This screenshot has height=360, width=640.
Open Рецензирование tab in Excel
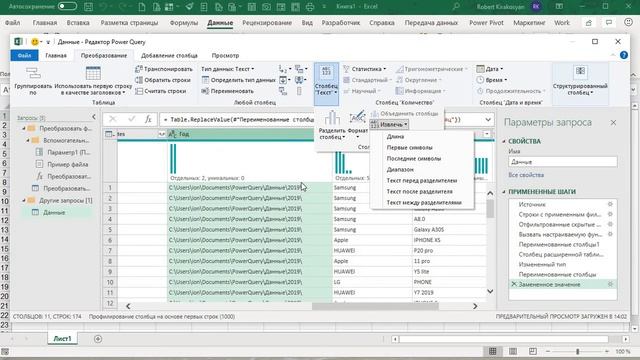coord(267,23)
